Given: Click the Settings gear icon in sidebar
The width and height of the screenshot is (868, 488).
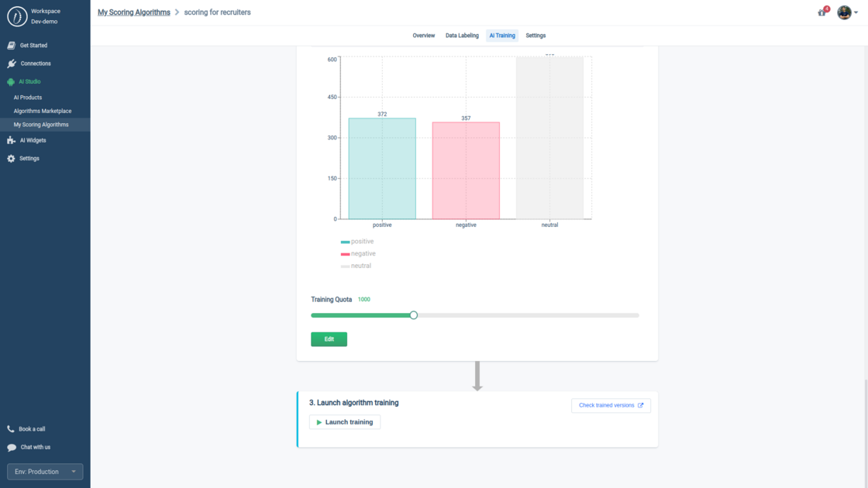Looking at the screenshot, I should [11, 158].
